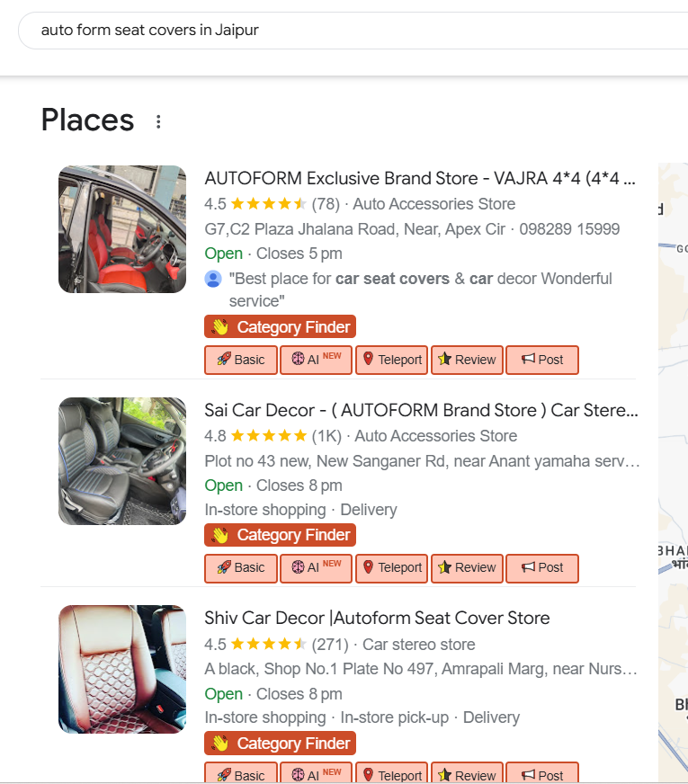Click Post megaphone button for AUTOFORM Exclusive store
This screenshot has height=784, width=688.
(541, 360)
